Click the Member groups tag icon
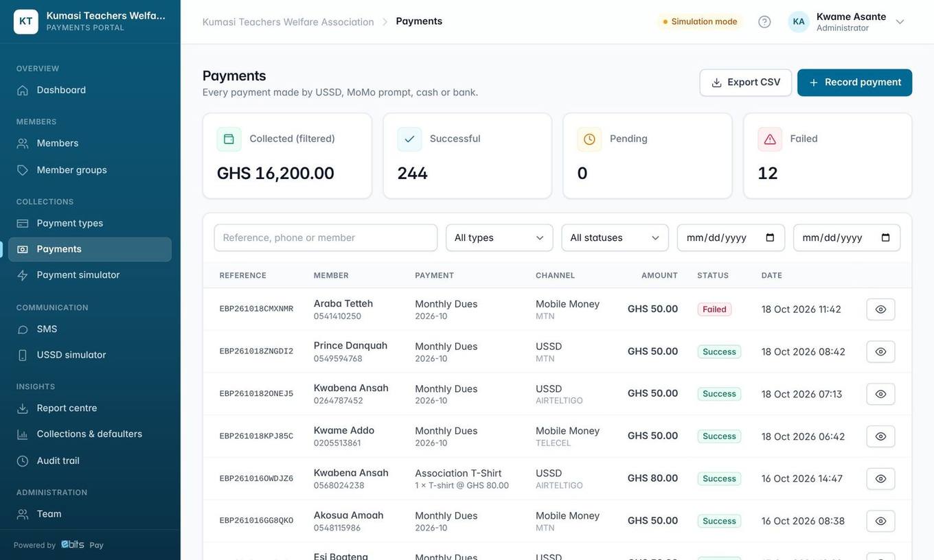Viewport: 934px width, 560px height. click(x=23, y=170)
